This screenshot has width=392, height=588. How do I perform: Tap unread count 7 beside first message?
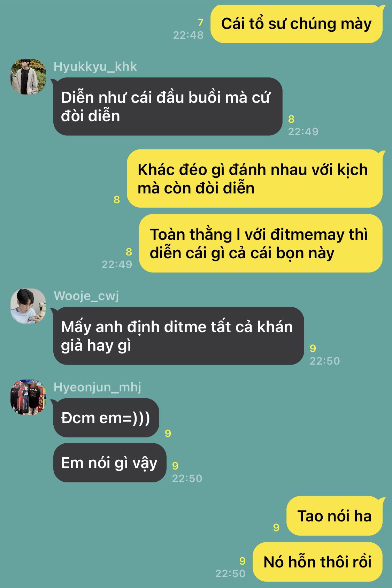point(200,23)
